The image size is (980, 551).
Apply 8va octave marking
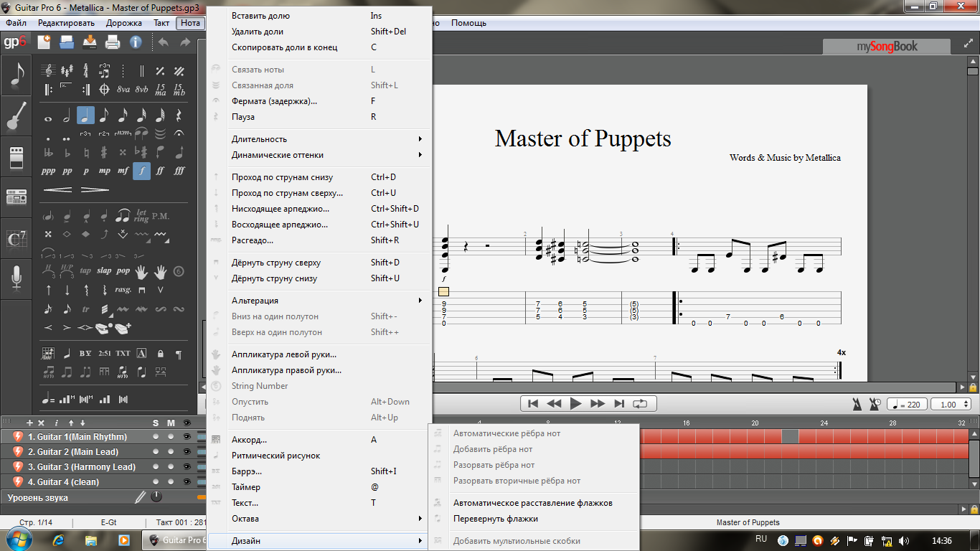click(x=123, y=90)
